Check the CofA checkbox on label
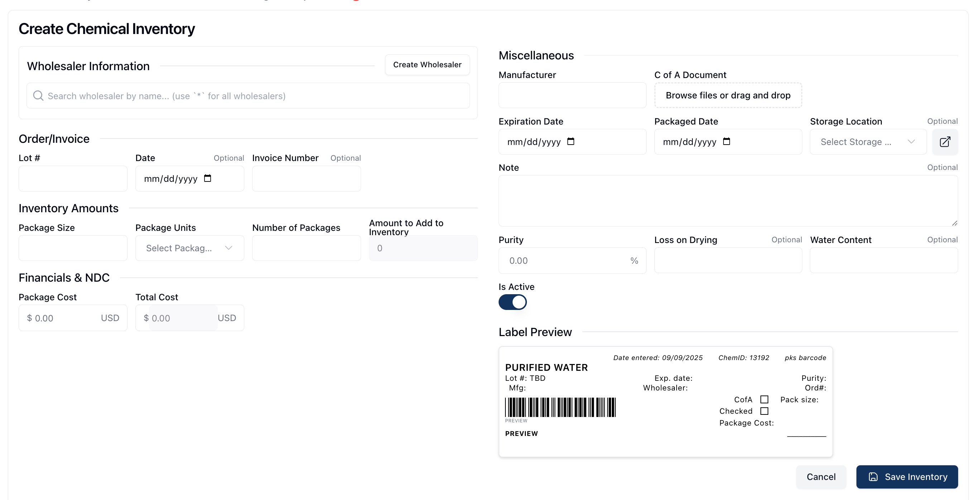 pyautogui.click(x=764, y=400)
